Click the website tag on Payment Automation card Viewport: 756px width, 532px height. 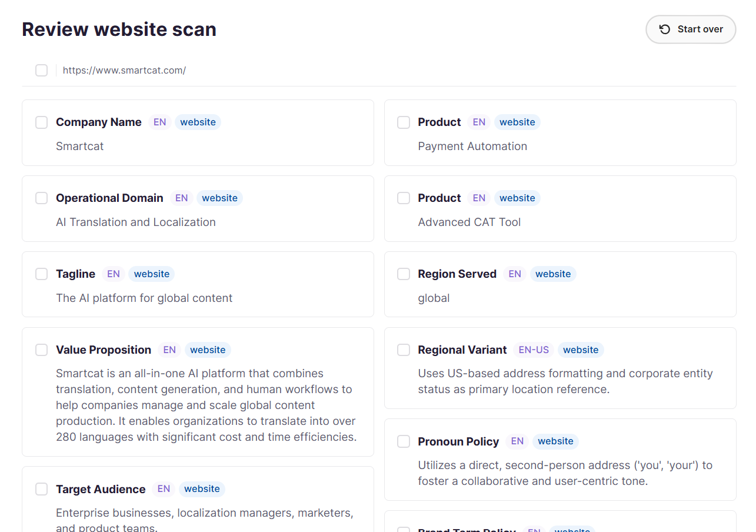coord(517,122)
